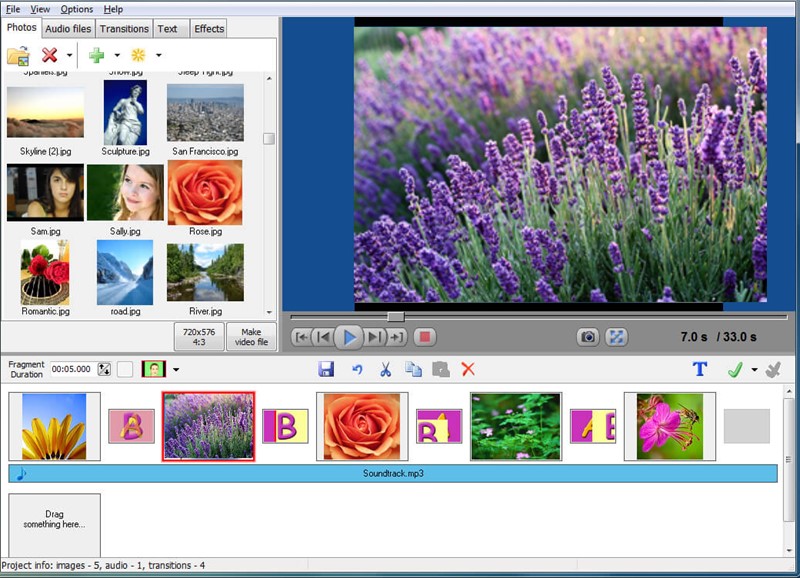Select the Rose.jpg photo in the library
Screen dimensions: 800x578
(x=205, y=192)
